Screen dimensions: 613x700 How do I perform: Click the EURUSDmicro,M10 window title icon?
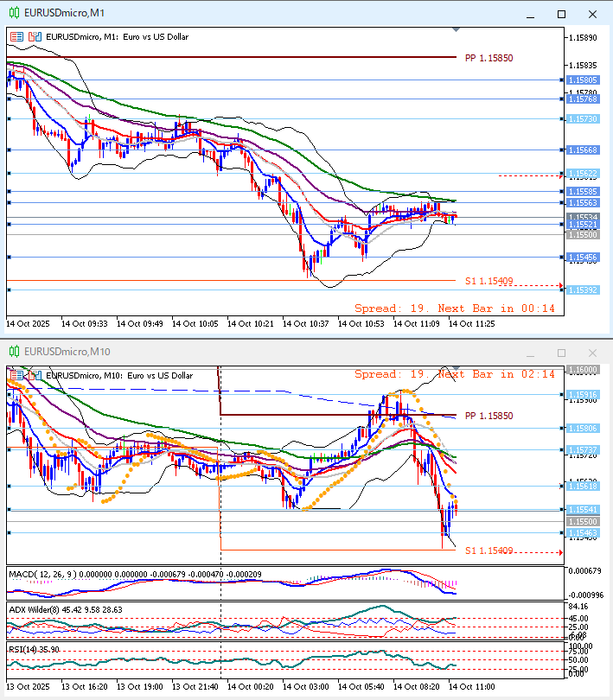(13, 353)
